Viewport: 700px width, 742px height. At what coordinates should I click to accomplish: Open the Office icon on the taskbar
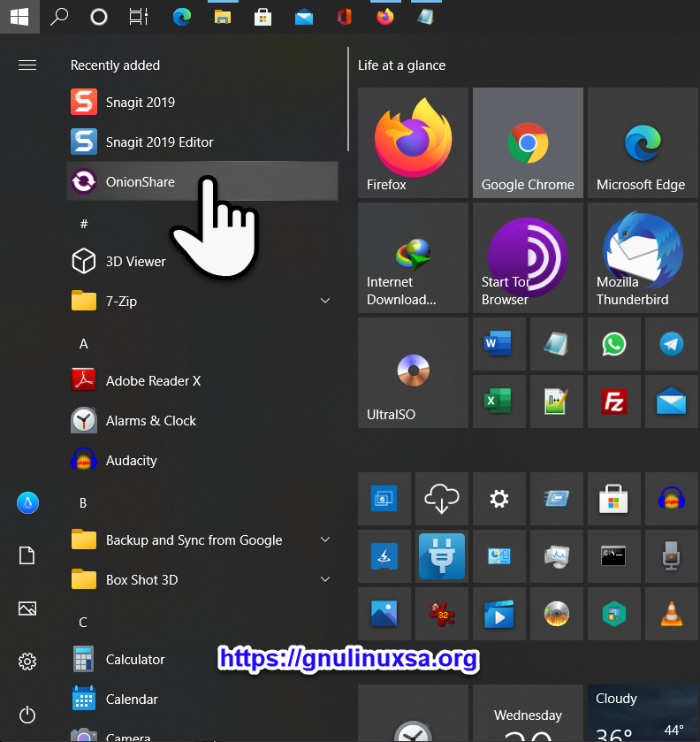pos(345,17)
